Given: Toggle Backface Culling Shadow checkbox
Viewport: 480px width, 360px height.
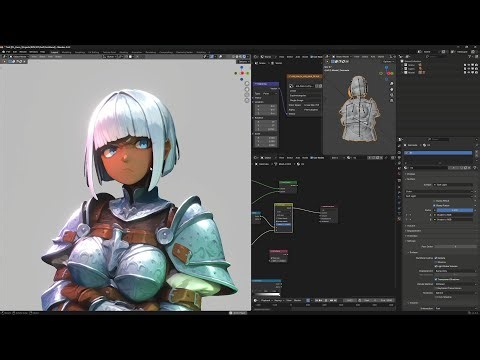Looking at the screenshot, I should coord(436,262).
